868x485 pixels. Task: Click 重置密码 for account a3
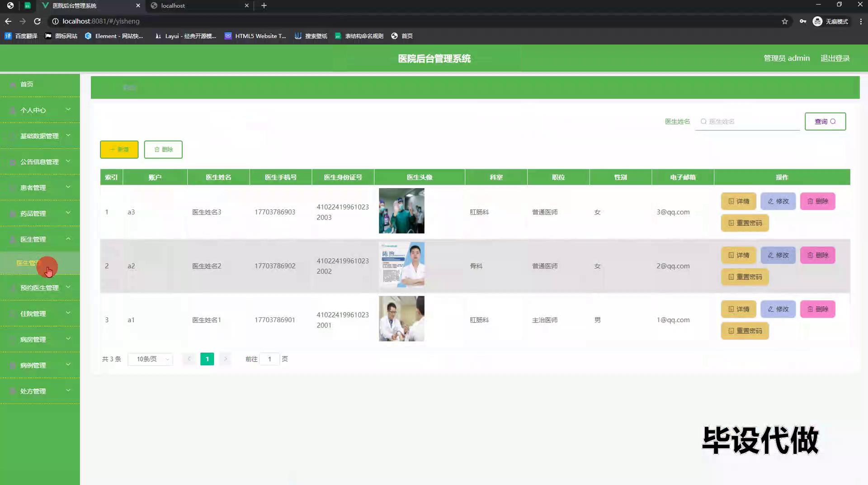click(x=745, y=223)
